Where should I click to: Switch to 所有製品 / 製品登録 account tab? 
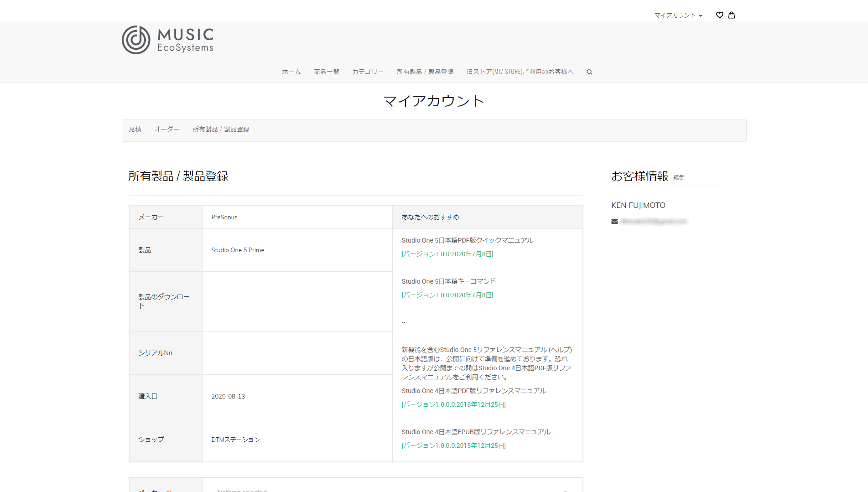click(x=221, y=129)
